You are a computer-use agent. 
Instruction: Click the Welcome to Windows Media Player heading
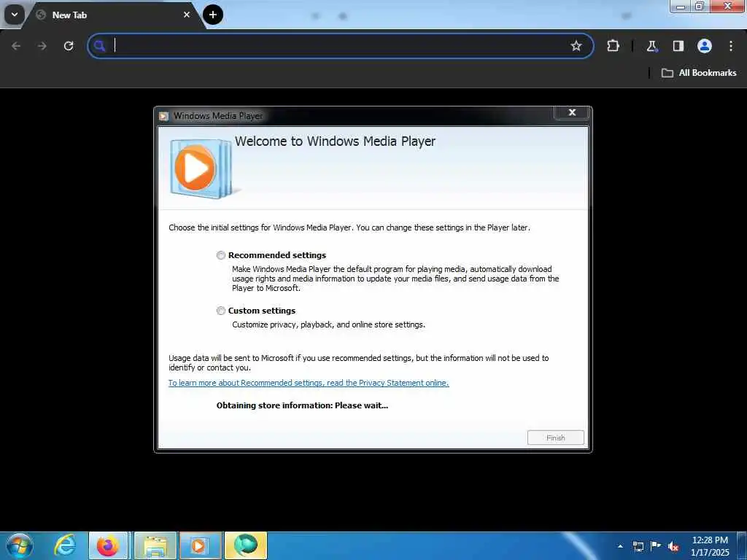click(335, 141)
